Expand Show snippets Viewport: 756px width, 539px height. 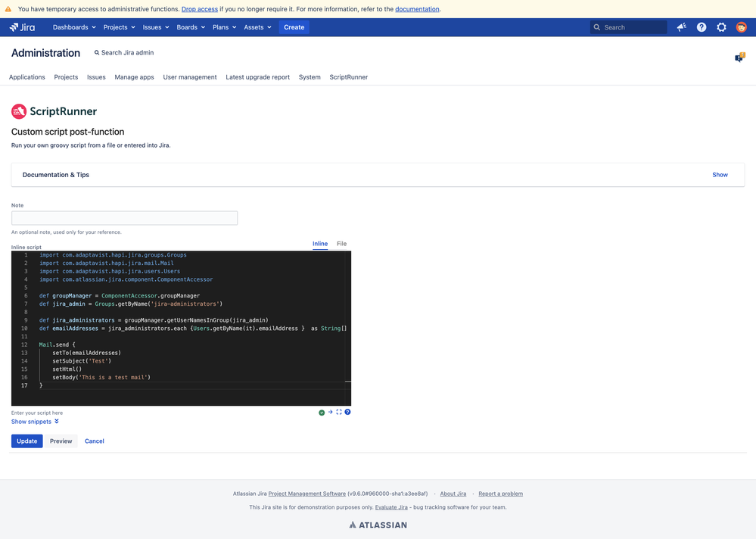pyautogui.click(x=36, y=422)
